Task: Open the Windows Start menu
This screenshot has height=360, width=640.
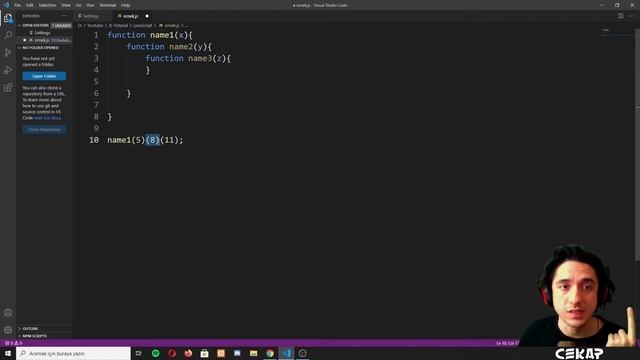Action: (8, 353)
